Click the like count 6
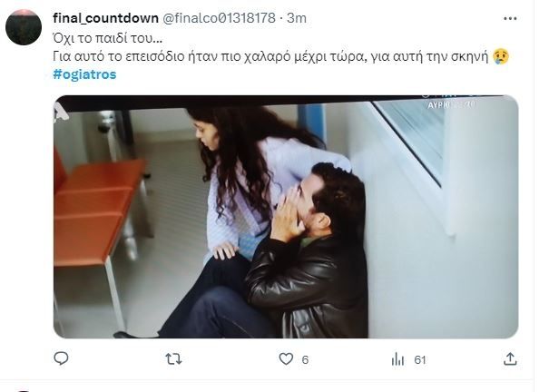This screenshot has height=392, width=549. (x=305, y=360)
